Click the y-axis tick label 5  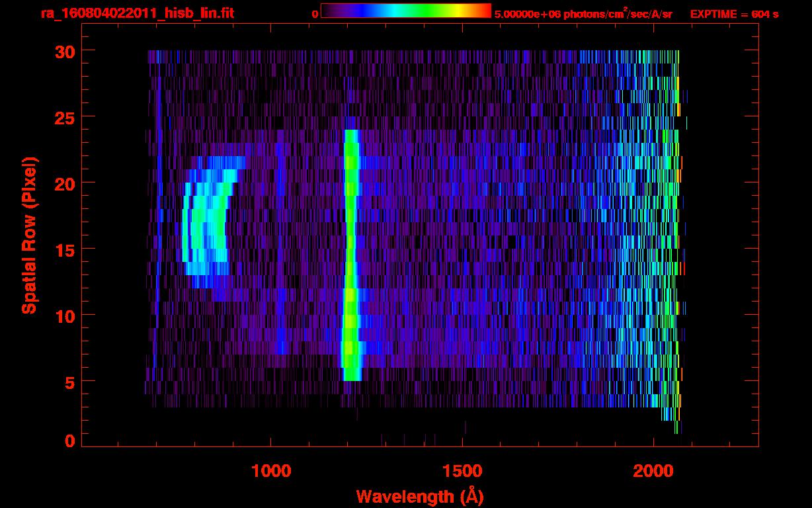(69, 382)
